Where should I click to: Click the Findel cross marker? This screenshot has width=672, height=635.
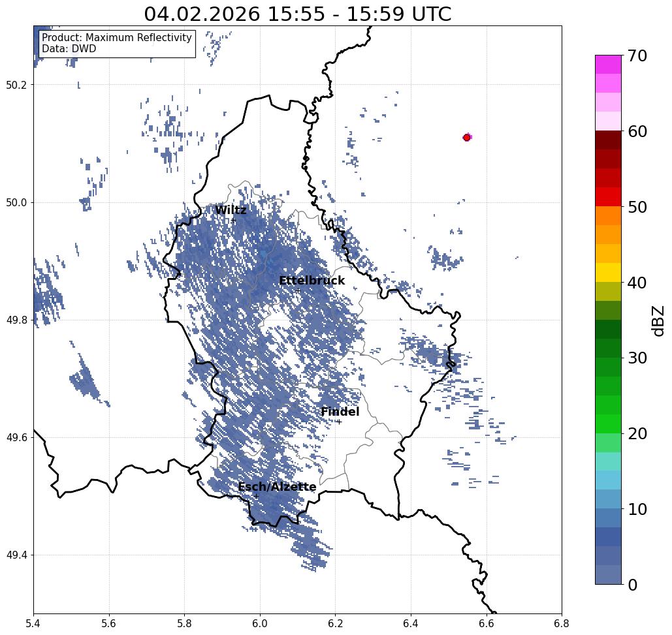tap(339, 422)
